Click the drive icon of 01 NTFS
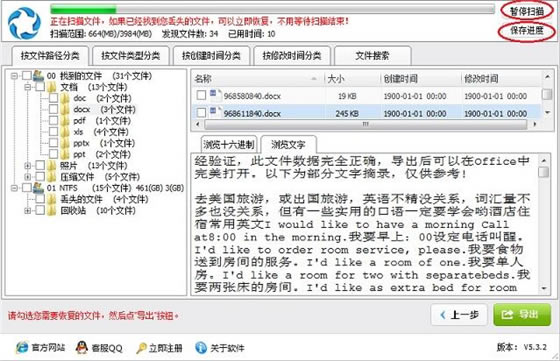 click(38, 188)
